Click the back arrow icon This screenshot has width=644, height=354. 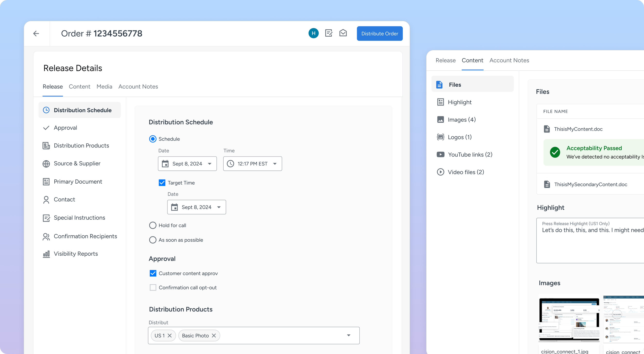click(x=36, y=34)
